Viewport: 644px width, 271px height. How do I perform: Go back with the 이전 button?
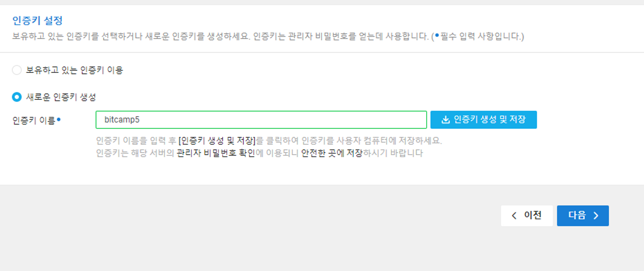point(527,216)
